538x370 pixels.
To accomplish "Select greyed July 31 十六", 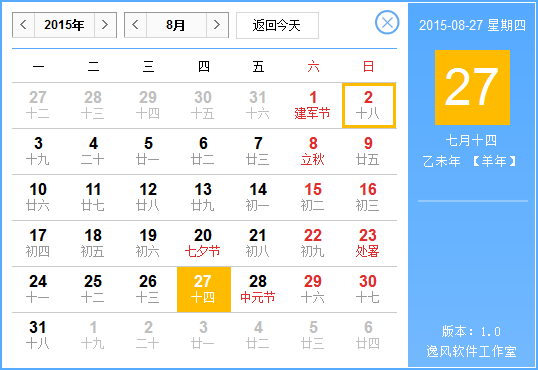I will (x=258, y=105).
